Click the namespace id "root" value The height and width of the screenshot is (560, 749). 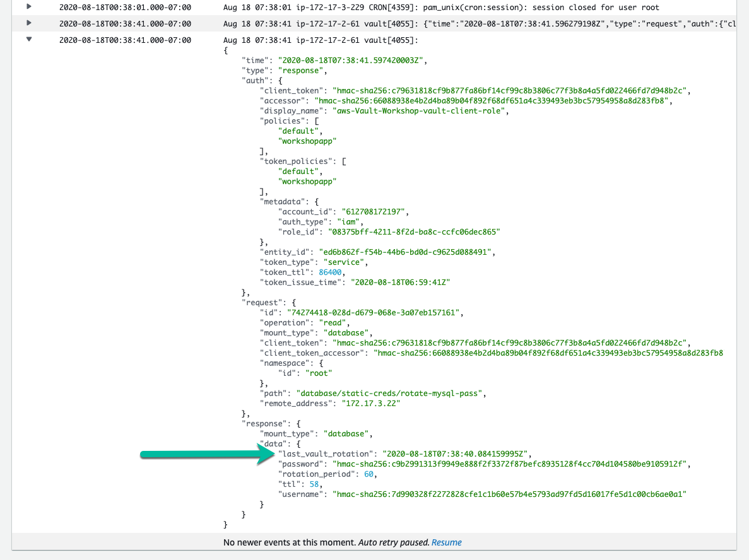tap(319, 373)
